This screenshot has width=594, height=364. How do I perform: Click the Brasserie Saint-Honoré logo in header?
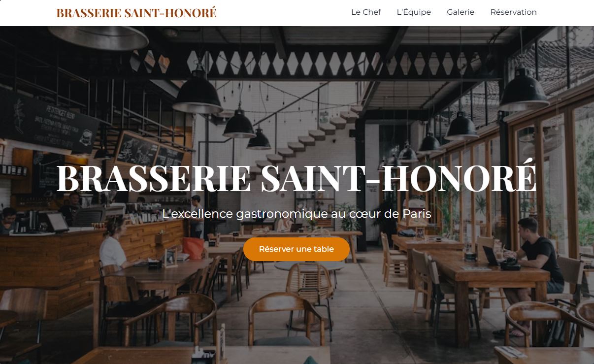(136, 13)
